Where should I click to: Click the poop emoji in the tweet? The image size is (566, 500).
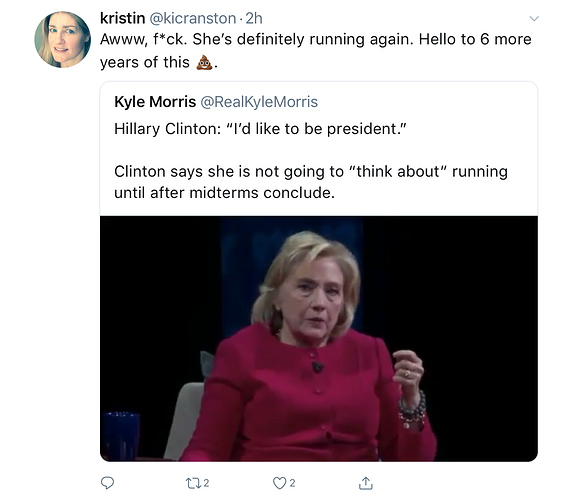204,62
